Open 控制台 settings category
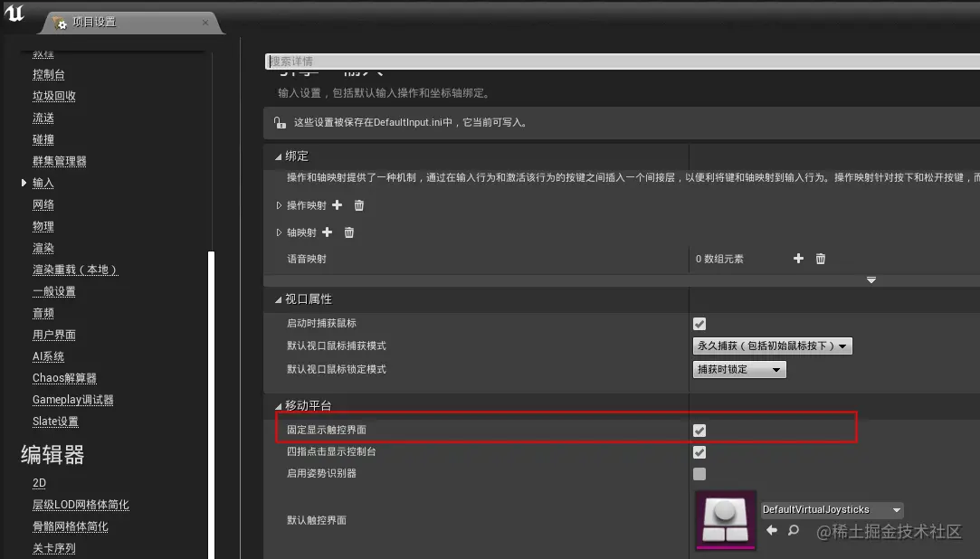 [48, 74]
